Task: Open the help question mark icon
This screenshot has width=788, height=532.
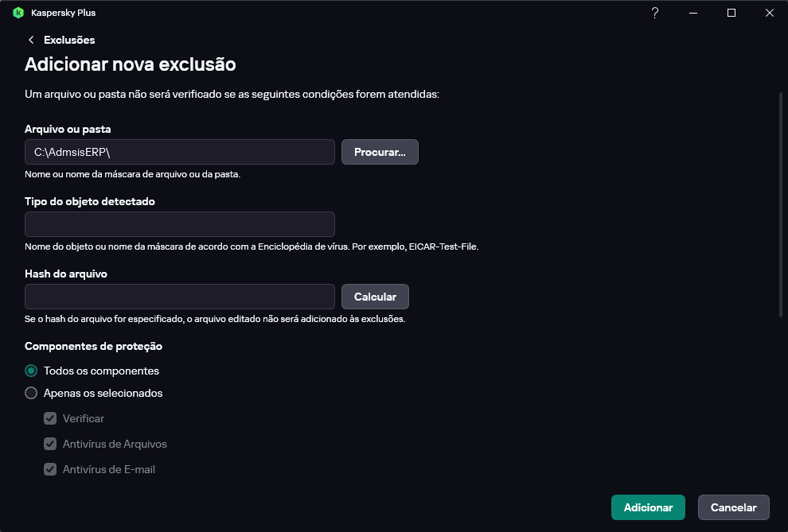Action: (x=655, y=13)
